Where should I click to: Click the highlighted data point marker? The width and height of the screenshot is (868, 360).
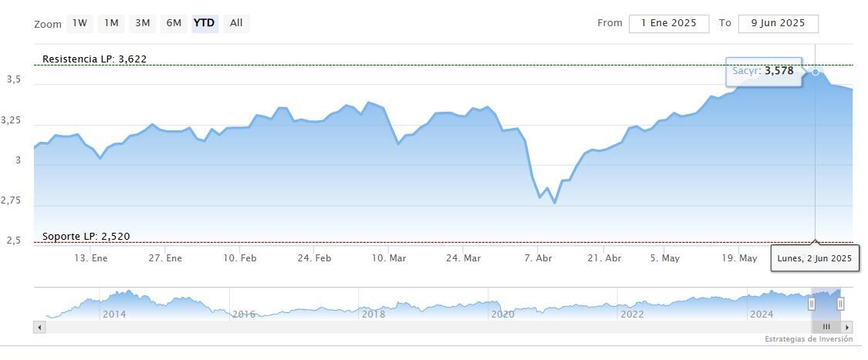coord(816,72)
